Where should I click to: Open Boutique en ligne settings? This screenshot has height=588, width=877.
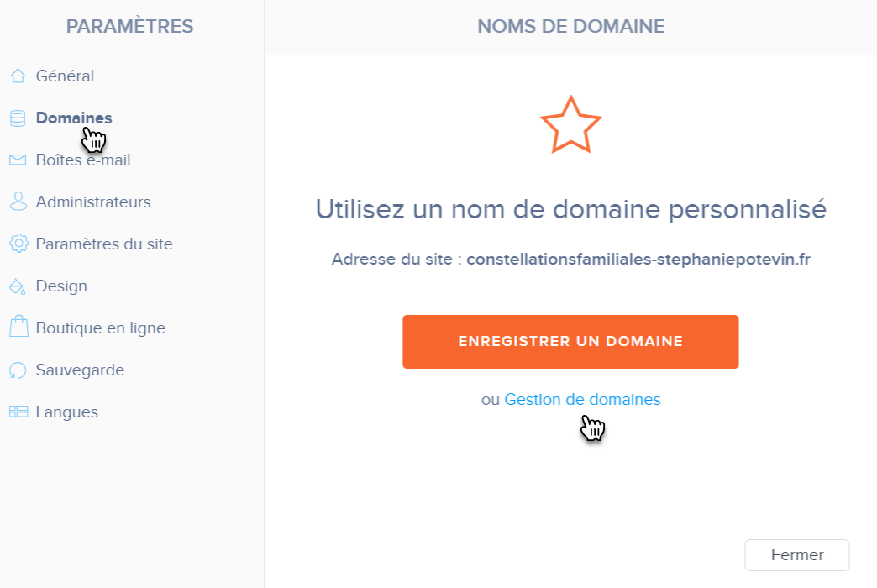pos(100,328)
